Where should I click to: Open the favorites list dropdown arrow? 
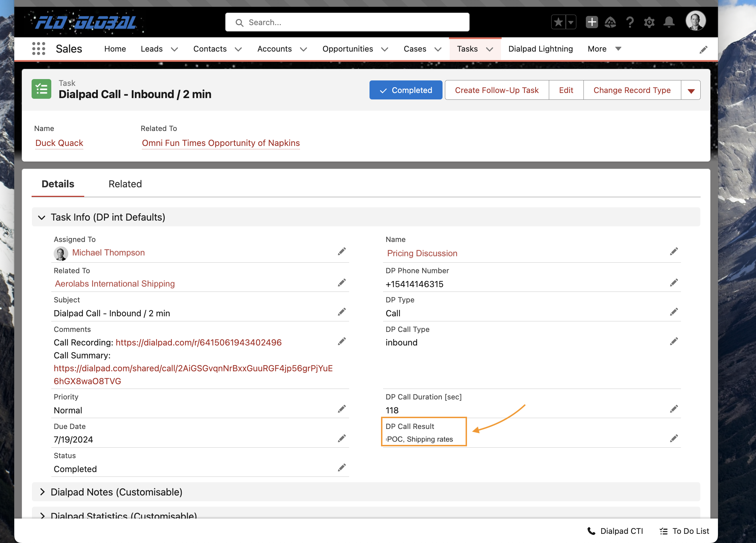(571, 22)
